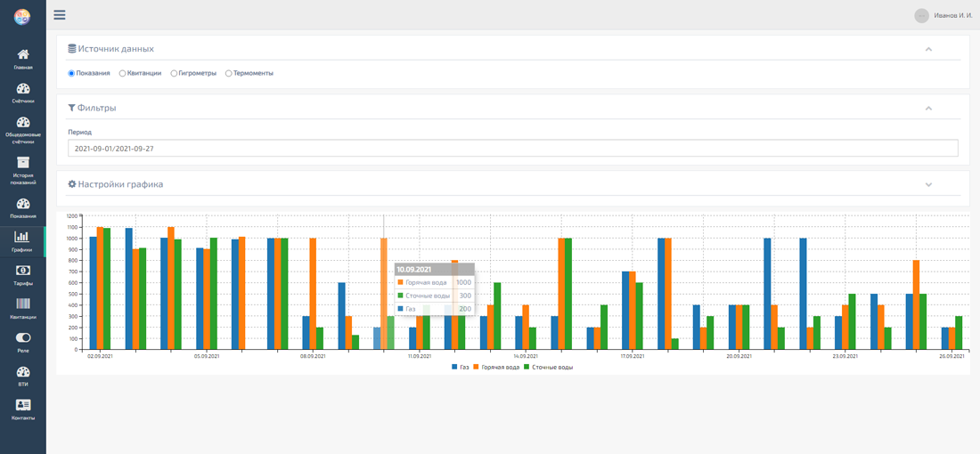Image resolution: width=980 pixels, height=454 pixels.
Task: Open the Реле toggle icon in sidebar
Action: click(23, 338)
